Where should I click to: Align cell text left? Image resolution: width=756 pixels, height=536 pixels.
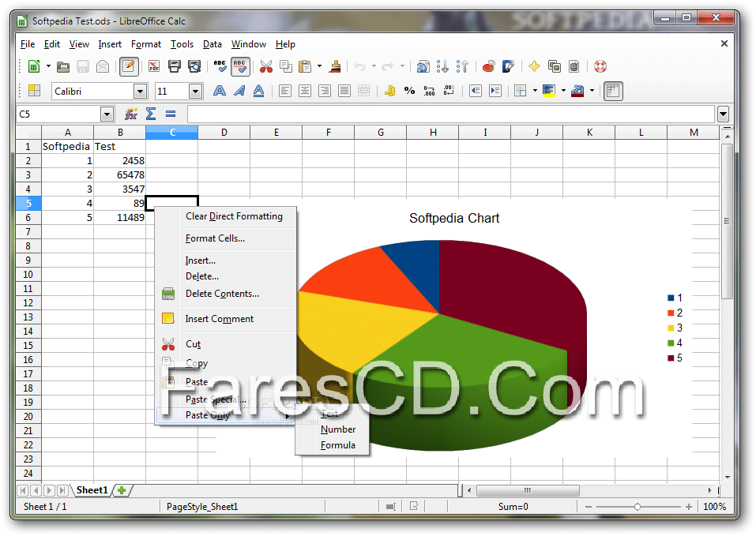(x=285, y=91)
